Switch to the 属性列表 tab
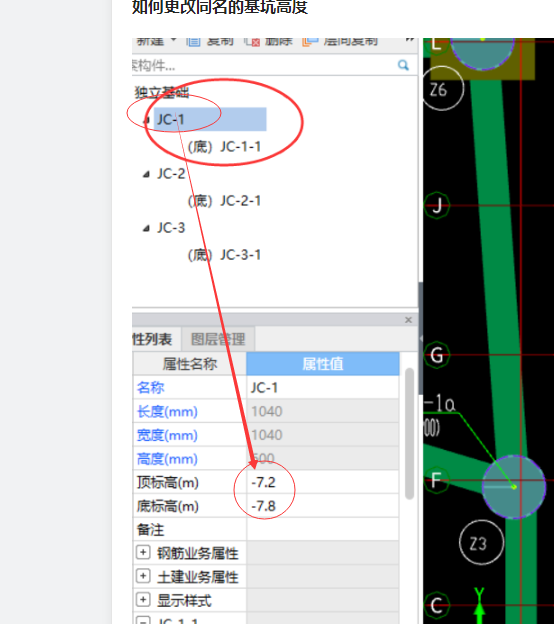Screen dimensions: 554x624 coord(156,339)
